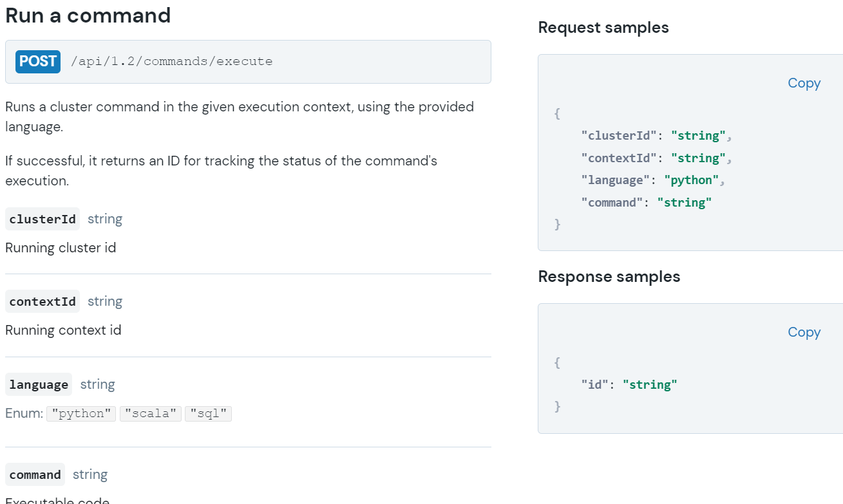The image size is (843, 504).
Task: Click the "python" enum value
Action: pyautogui.click(x=81, y=414)
